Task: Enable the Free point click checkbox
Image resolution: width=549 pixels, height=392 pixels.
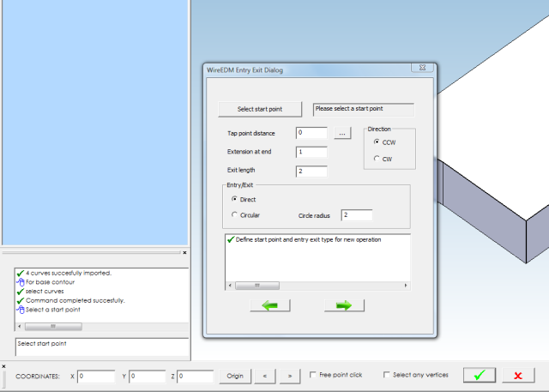Action: coord(313,375)
